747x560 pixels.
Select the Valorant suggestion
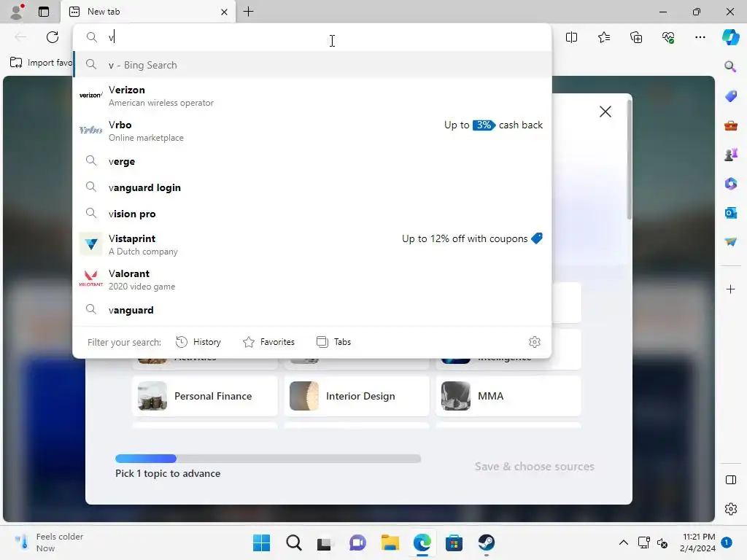pyautogui.click(x=312, y=279)
